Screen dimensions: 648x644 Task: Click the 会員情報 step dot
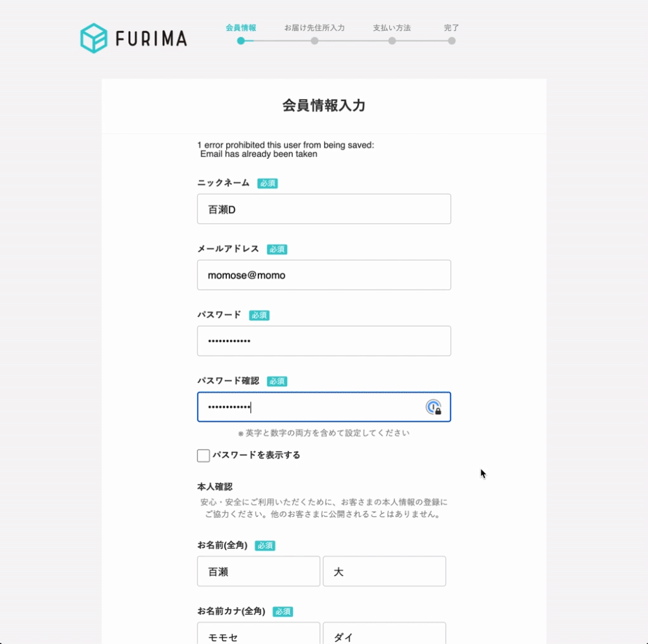pyautogui.click(x=241, y=41)
